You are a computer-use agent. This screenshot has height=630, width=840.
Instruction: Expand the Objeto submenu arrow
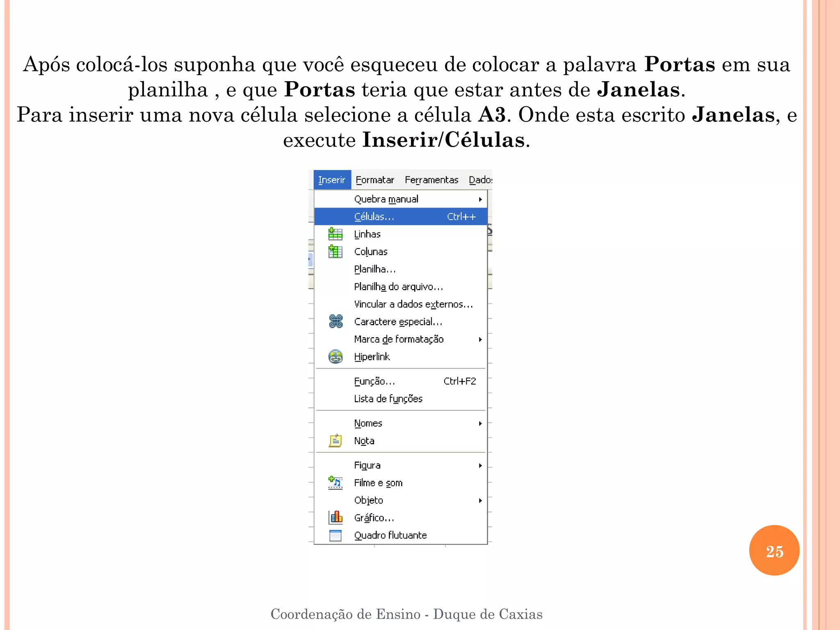[480, 500]
